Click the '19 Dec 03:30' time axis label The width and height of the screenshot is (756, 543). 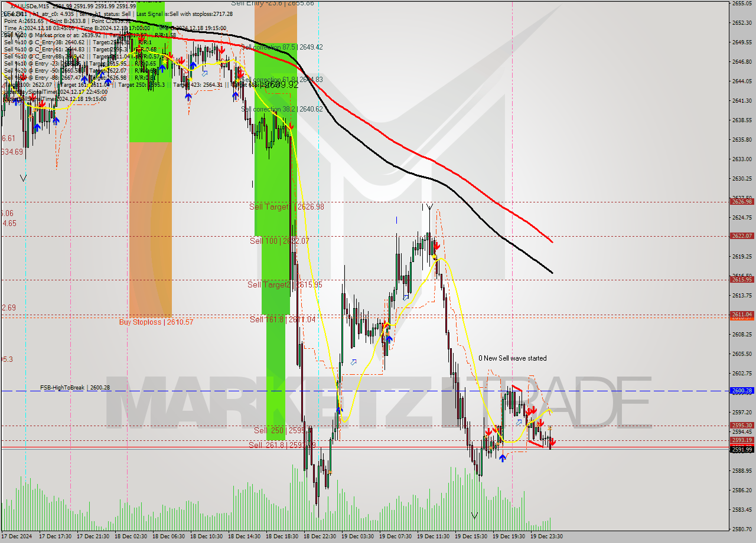[358, 537]
